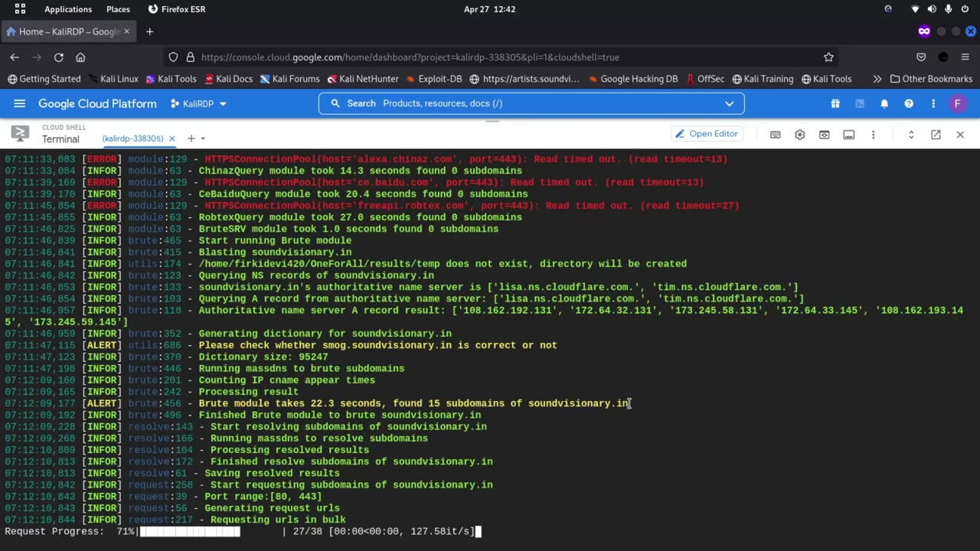Click the Cloud Shell Terminal icon
Screen dimensions: 980x551
pyautogui.click(x=20, y=134)
